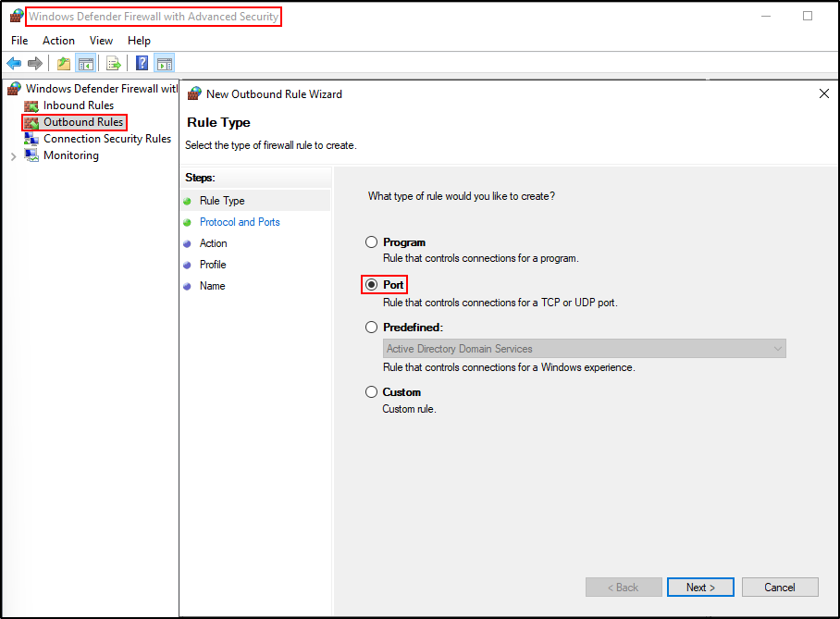Screen dimensions: 840x619
Task: Minimize the firewall window
Action: [766, 16]
